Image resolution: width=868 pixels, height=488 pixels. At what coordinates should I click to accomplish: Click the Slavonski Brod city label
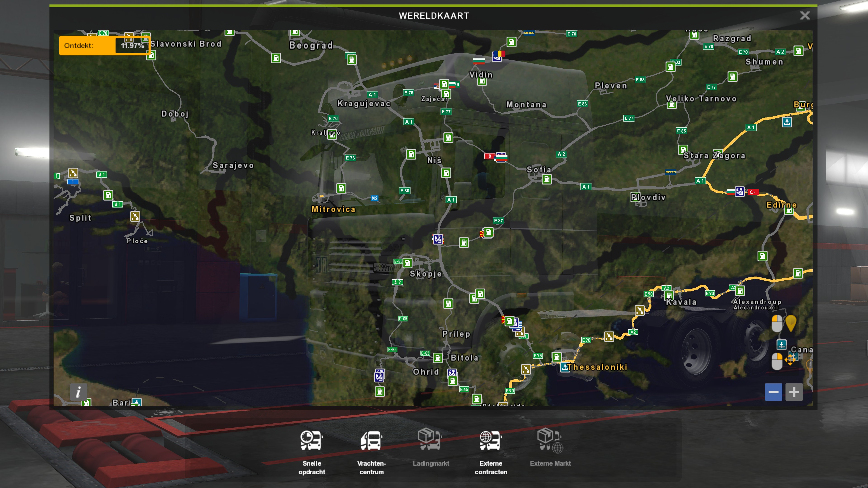point(186,44)
